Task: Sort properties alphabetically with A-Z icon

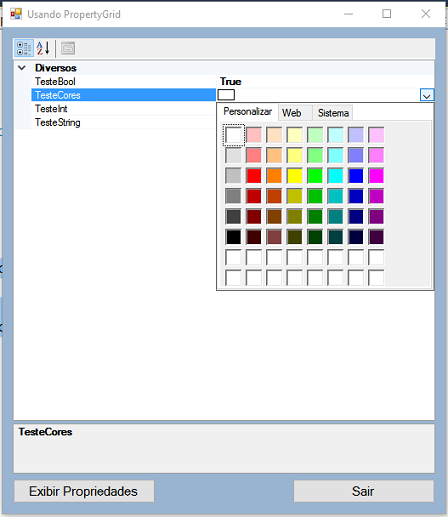Action: click(43, 48)
